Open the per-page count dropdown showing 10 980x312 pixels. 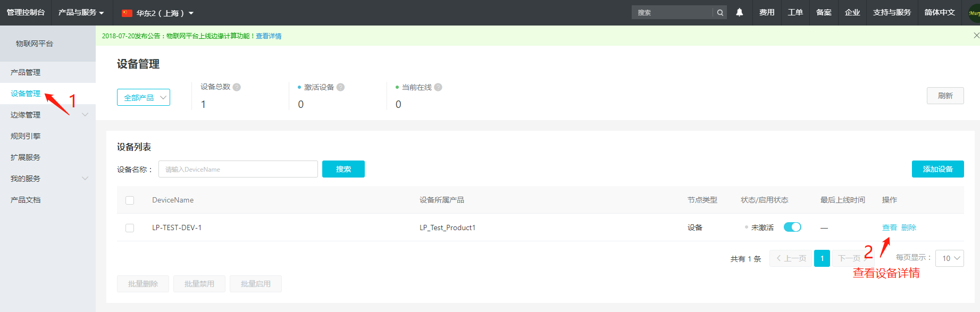(x=949, y=258)
